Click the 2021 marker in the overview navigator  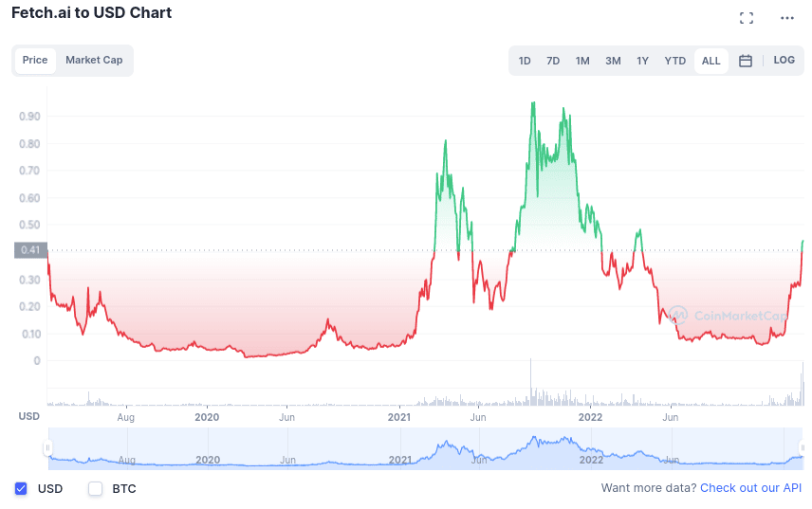tap(399, 460)
